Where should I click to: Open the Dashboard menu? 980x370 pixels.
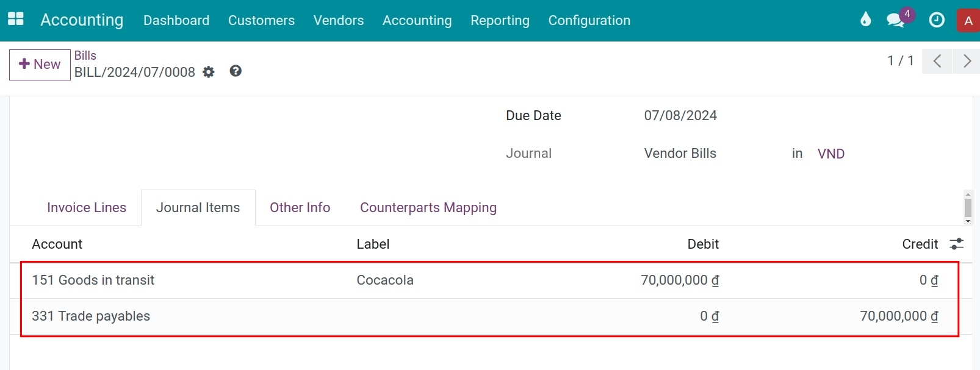coord(176,20)
